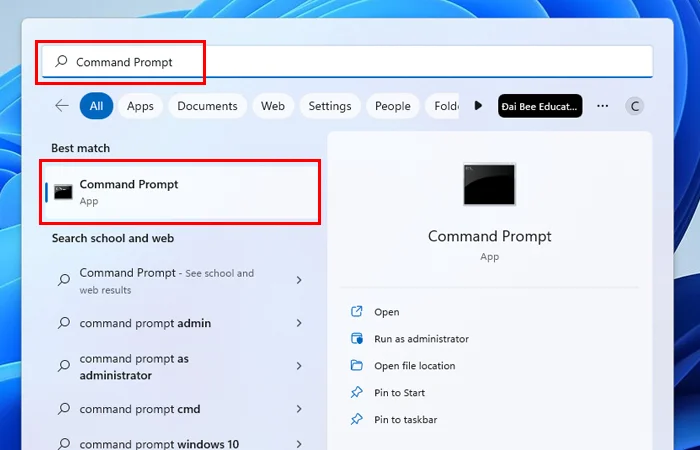Image resolution: width=700 pixels, height=450 pixels.
Task: Select 'command prompt admin' suggestion
Action: tap(180, 323)
